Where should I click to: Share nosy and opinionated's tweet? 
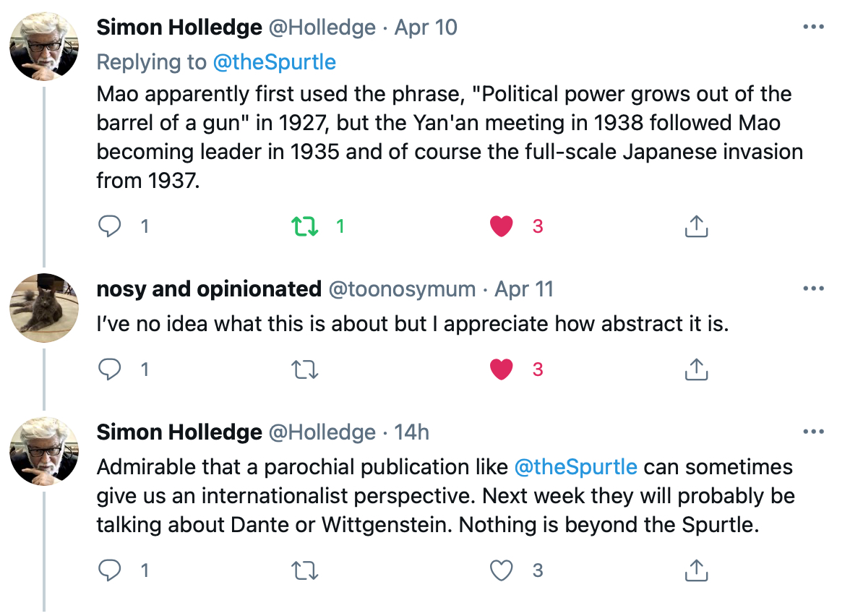[x=697, y=369]
